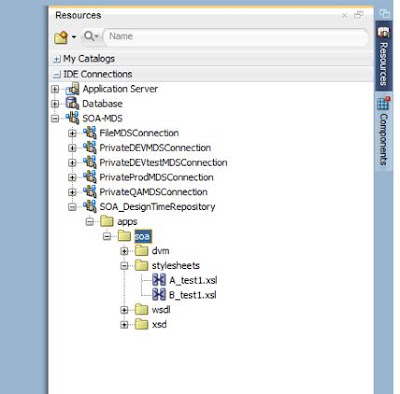Collapse the apps folder
The width and height of the screenshot is (400, 394).
point(90,222)
